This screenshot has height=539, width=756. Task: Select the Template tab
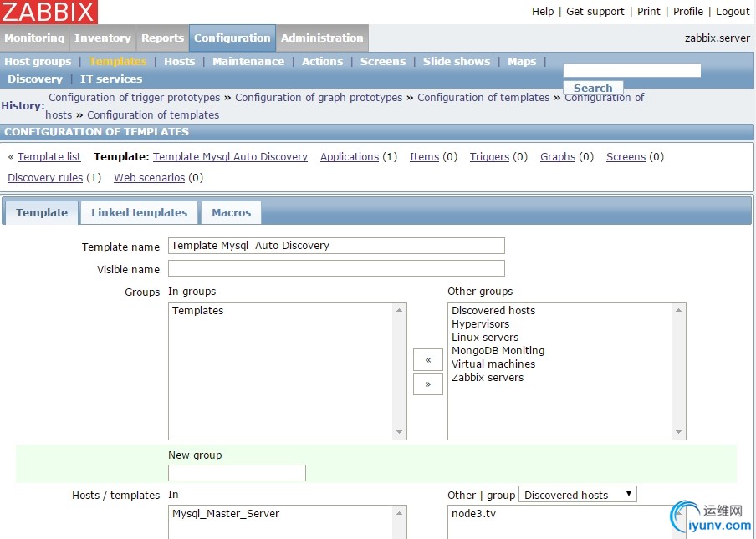[42, 213]
